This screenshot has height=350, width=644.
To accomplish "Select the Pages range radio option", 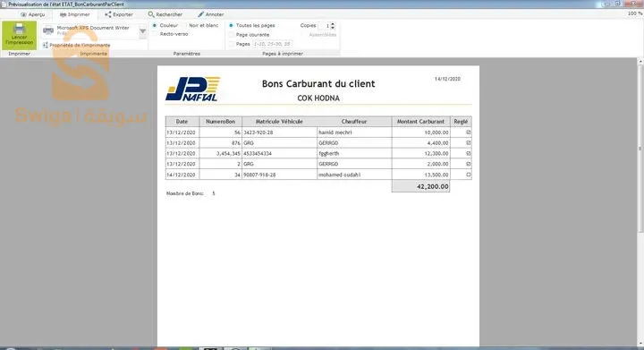I will coord(232,44).
